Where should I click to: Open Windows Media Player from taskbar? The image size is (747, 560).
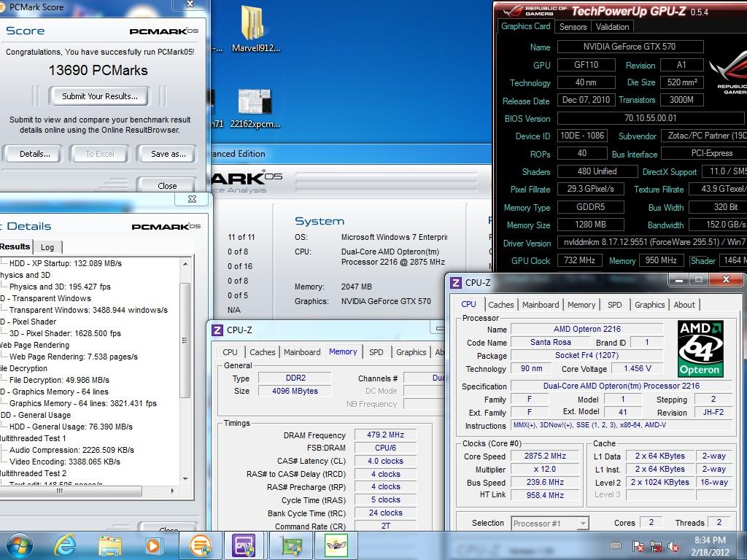(153, 545)
